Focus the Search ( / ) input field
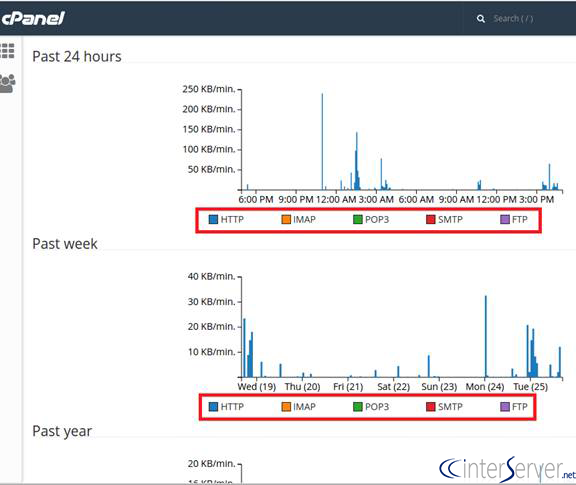Image resolution: width=576 pixels, height=485 pixels. 513,19
